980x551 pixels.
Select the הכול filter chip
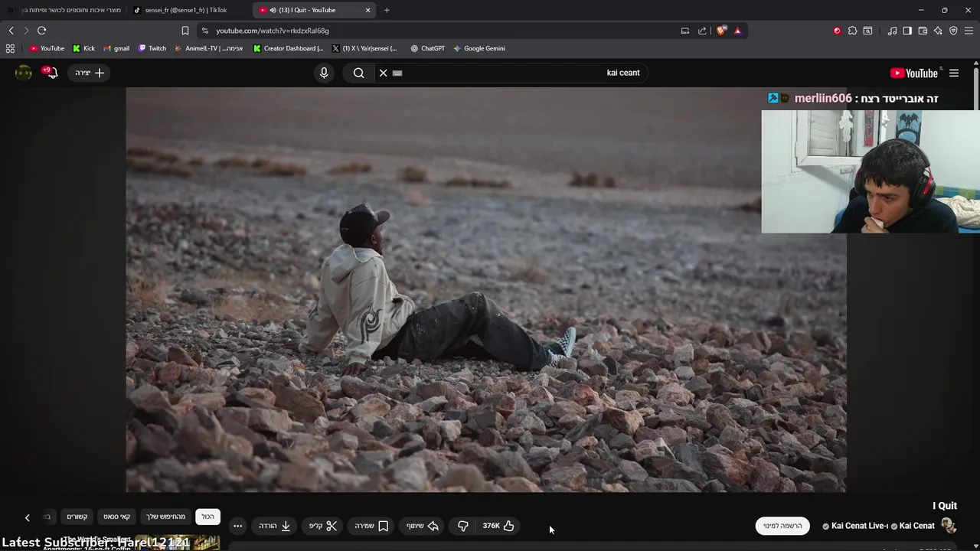[207, 517]
